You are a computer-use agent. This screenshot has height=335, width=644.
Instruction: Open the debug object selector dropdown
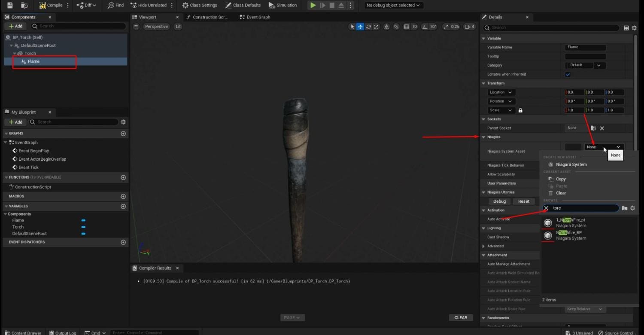[394, 5]
